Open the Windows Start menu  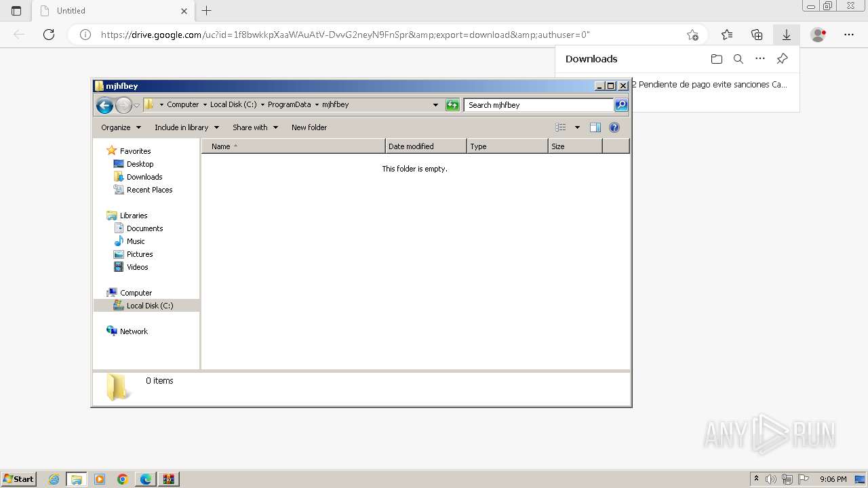point(19,479)
